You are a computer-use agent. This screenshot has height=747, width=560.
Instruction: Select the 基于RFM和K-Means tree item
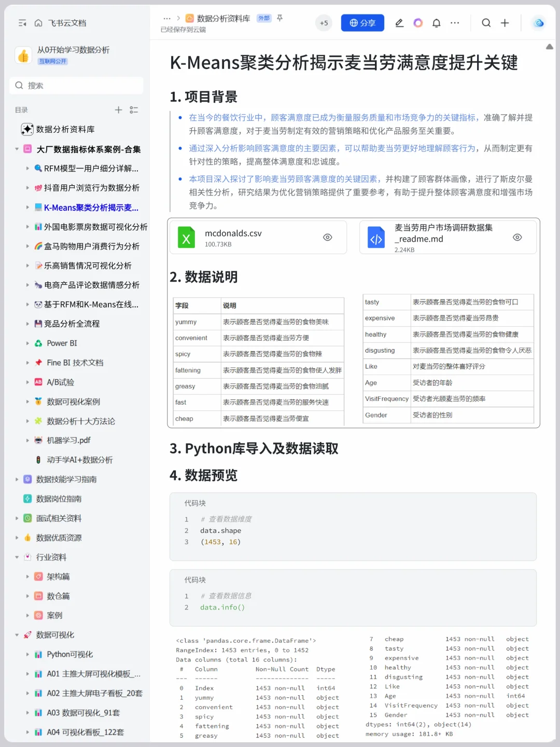click(91, 305)
